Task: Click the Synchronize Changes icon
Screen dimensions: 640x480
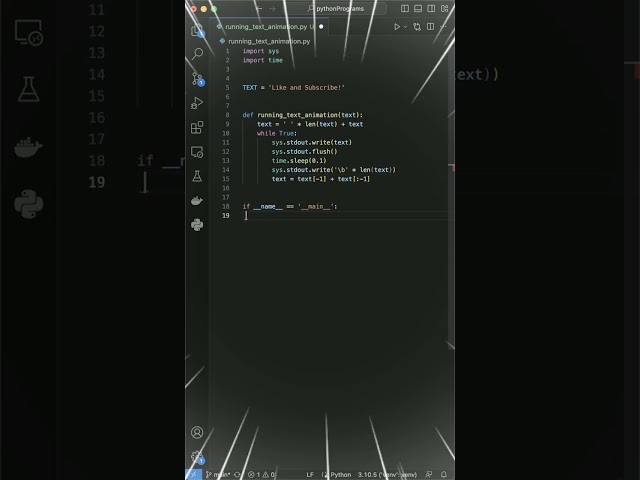Action: [x=238, y=474]
